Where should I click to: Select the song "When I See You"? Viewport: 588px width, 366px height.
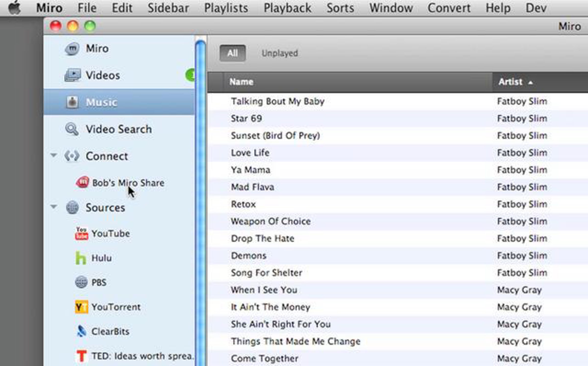264,290
